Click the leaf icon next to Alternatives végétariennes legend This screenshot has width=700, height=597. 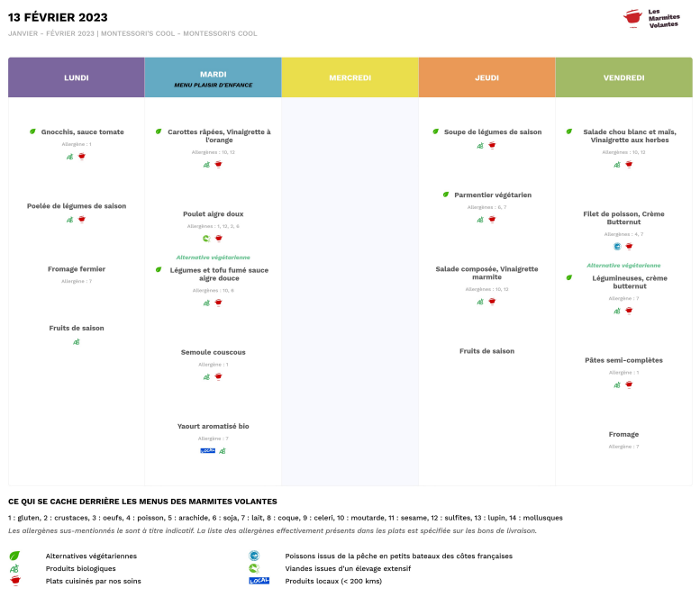click(14, 556)
